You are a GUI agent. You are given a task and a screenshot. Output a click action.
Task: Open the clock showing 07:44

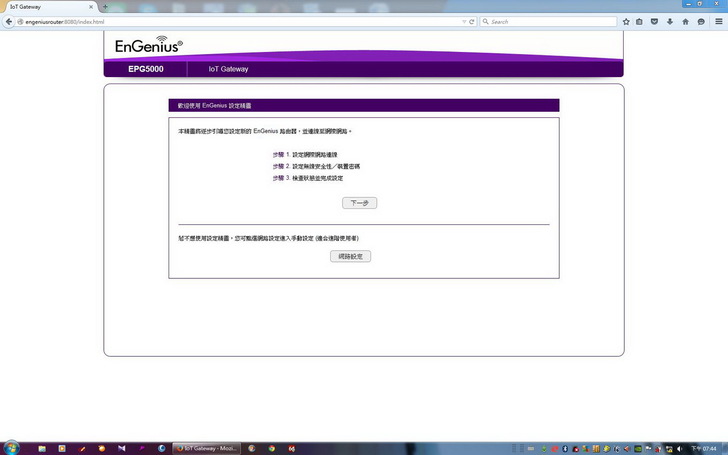click(x=704, y=448)
